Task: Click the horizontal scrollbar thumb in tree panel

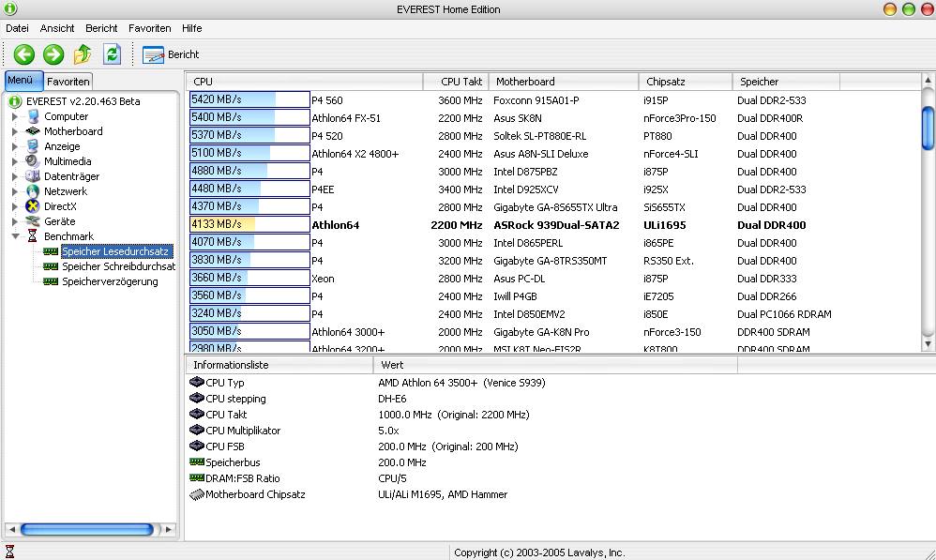Action: pyautogui.click(x=86, y=529)
